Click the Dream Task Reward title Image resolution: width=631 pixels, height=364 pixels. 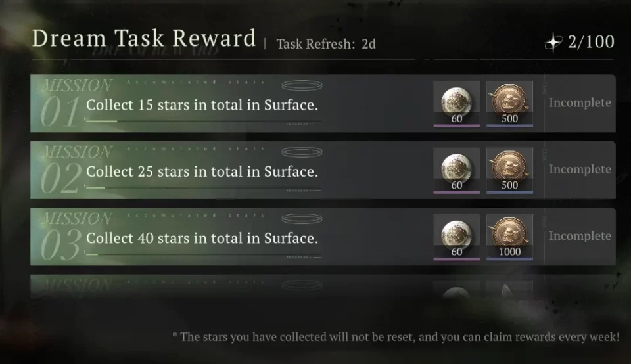(144, 38)
